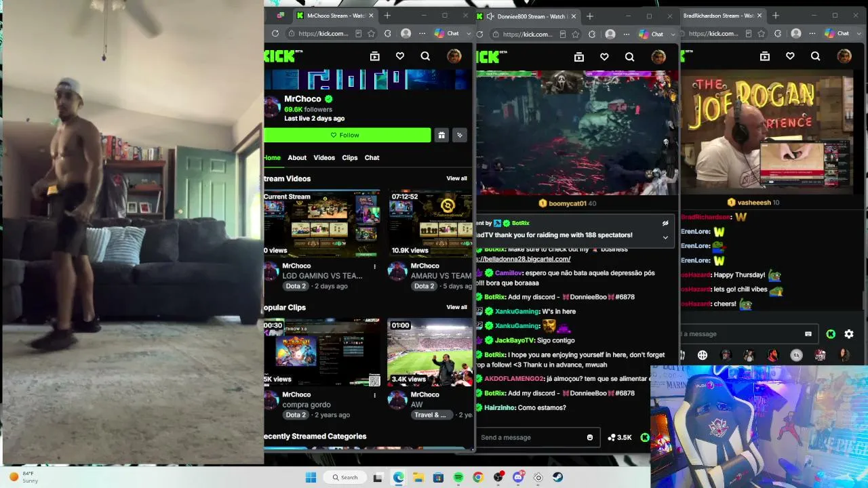View all Popular Clips

[456, 307]
